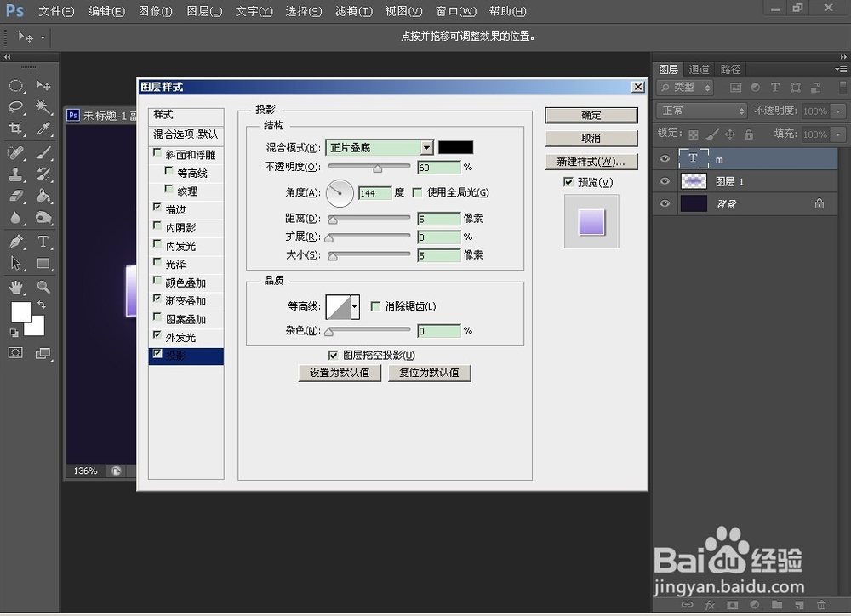
Task: Open the 等高线 contour picker arrow
Action: 354,306
